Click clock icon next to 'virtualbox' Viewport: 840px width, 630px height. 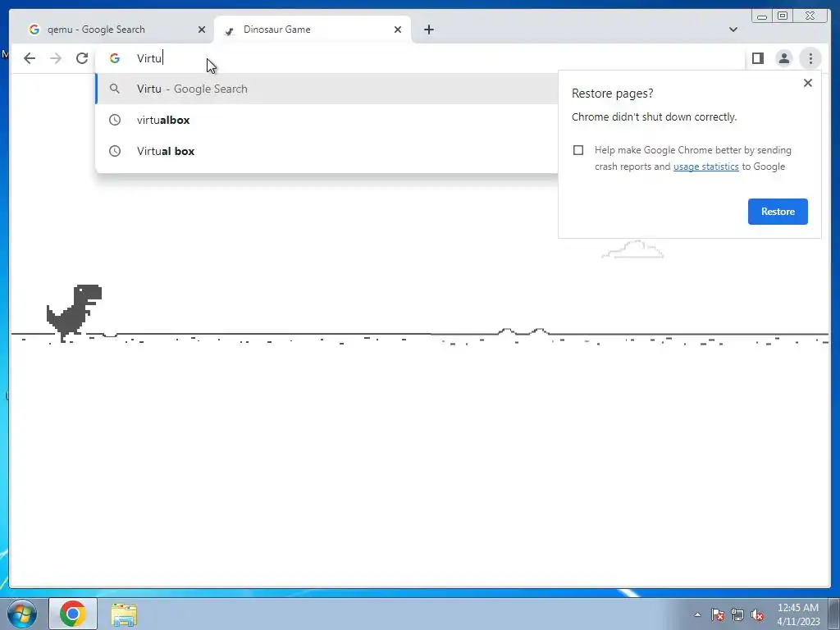(x=115, y=120)
